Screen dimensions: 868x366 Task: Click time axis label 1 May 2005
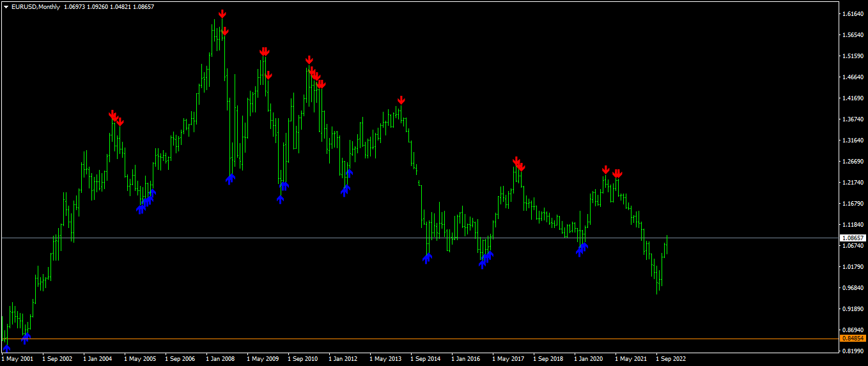click(140, 359)
